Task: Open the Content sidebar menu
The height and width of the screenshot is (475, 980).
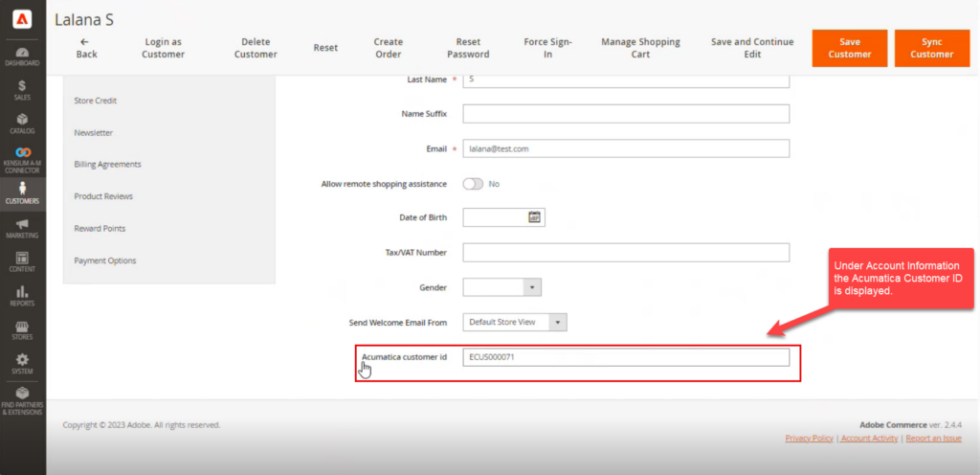Action: click(x=23, y=261)
